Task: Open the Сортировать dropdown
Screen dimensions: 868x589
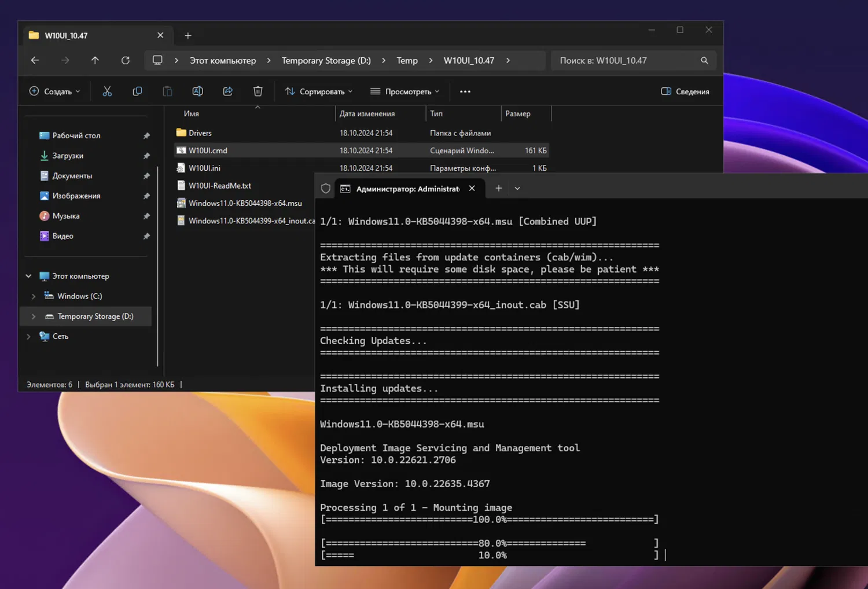Action: click(319, 91)
